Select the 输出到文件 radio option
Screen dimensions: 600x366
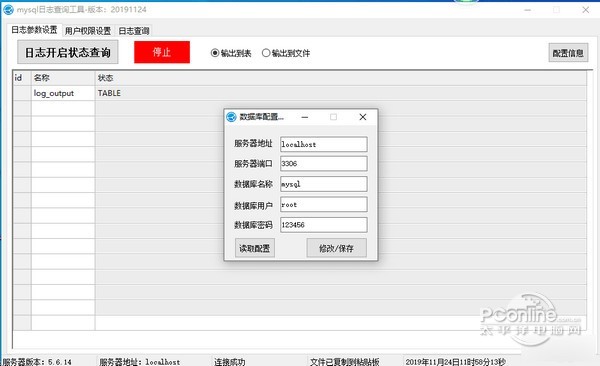(x=286, y=53)
